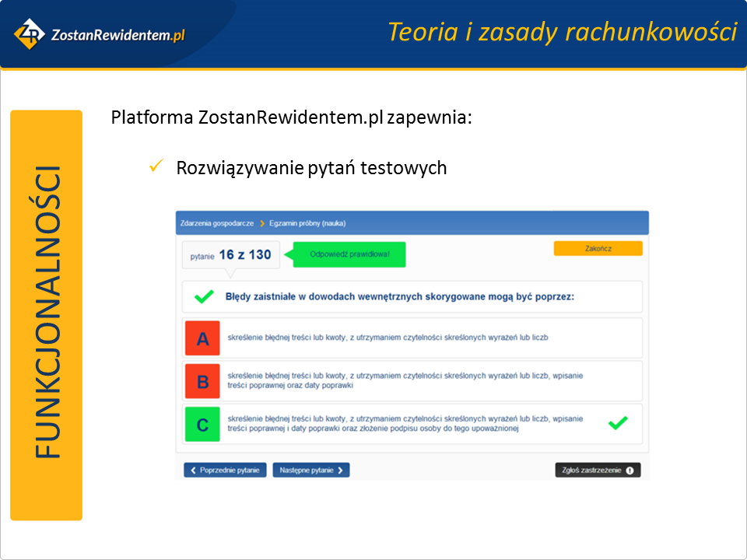Image resolution: width=747 pixels, height=560 pixels.
Task: Click the right arrow on Następne pytanie
Action: tap(341, 471)
